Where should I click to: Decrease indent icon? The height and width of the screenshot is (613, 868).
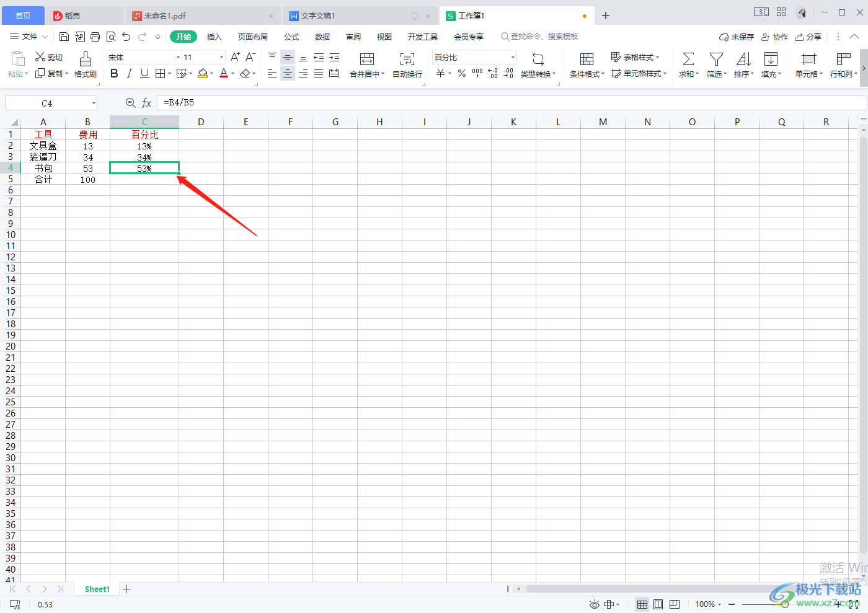(x=319, y=57)
